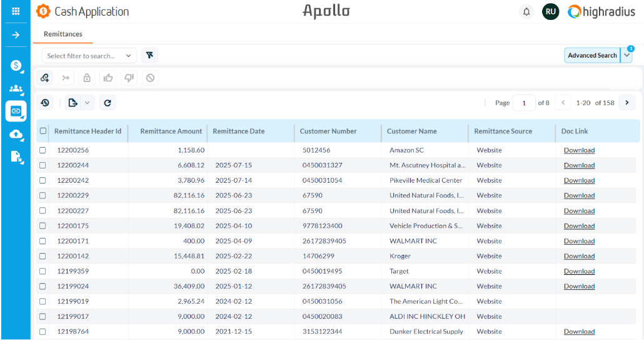Click header id 12200227 cell
This screenshot has width=644, height=340.
[73, 211]
